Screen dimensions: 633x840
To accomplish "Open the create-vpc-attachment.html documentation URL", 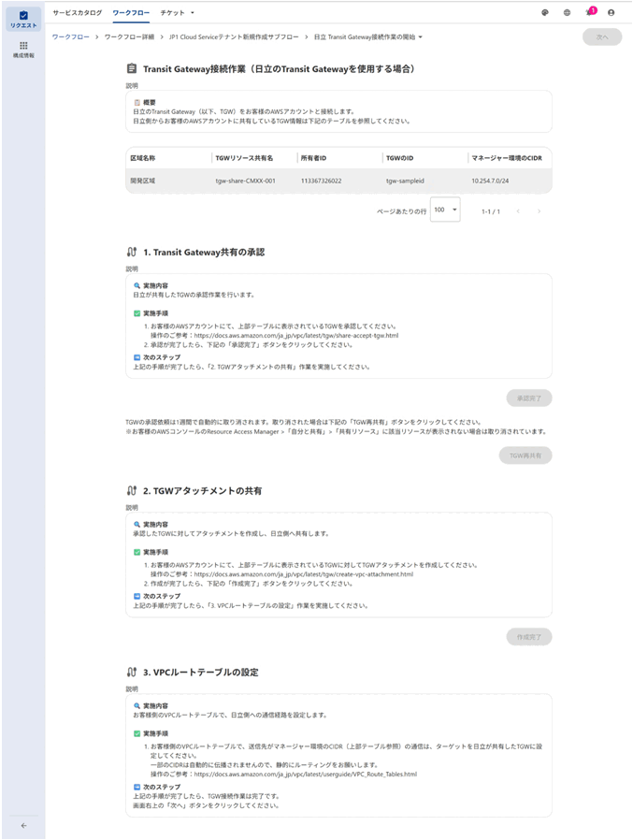I will point(304,574).
